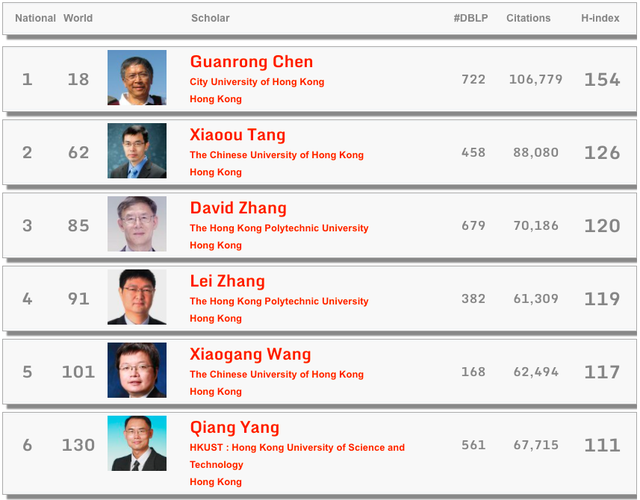
Task: Sort by the Citations column header
Action: [528, 18]
